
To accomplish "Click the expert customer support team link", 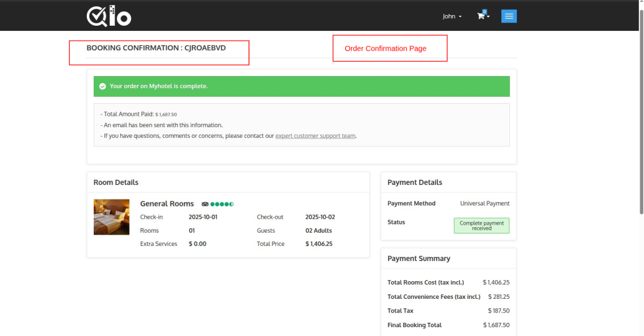I will pos(315,136).
